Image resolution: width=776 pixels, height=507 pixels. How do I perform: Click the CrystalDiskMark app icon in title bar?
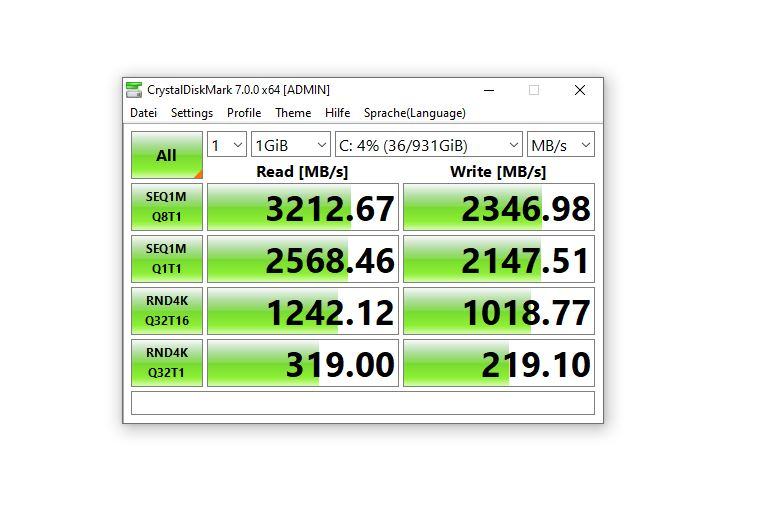[134, 90]
